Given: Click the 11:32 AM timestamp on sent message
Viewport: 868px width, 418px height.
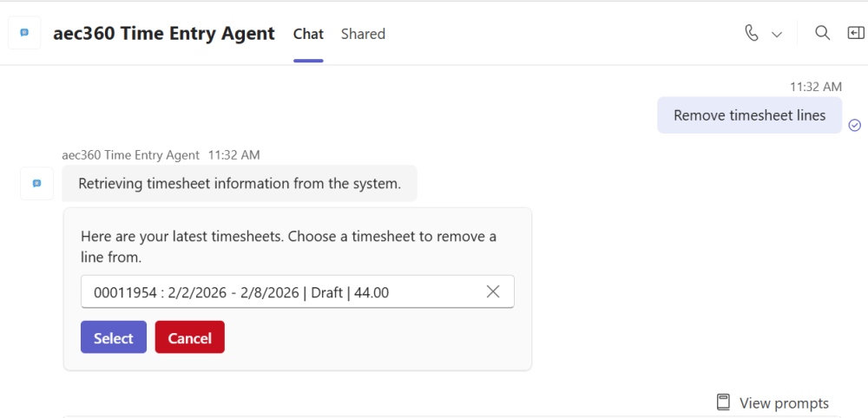Looking at the screenshot, I should pyautogui.click(x=815, y=87).
